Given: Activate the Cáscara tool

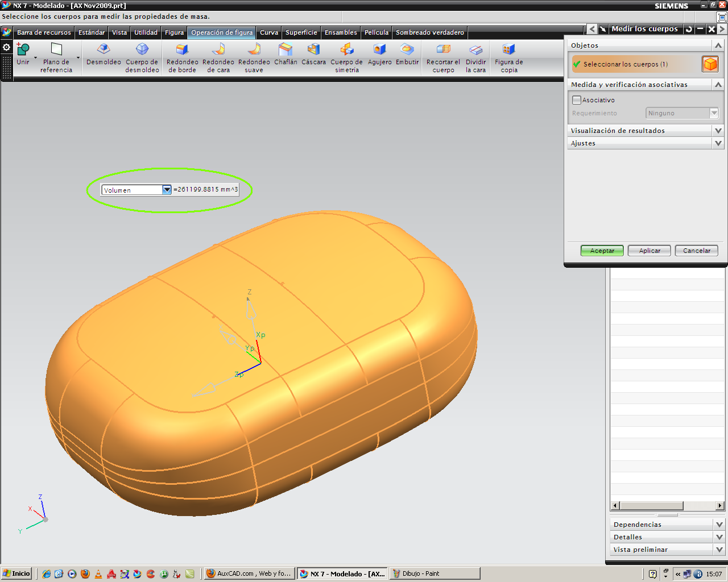Looking at the screenshot, I should pyautogui.click(x=313, y=55).
